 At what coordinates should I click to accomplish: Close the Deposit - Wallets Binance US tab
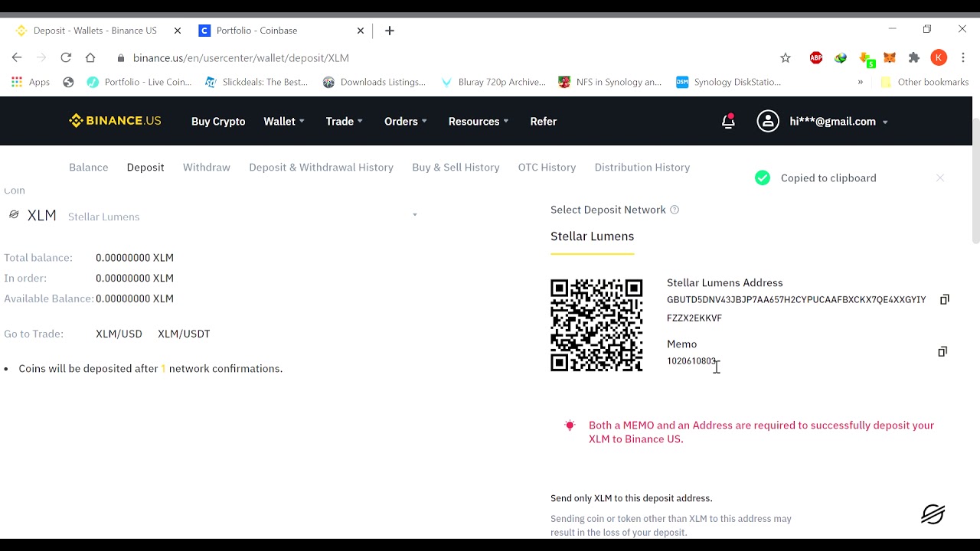178,31
